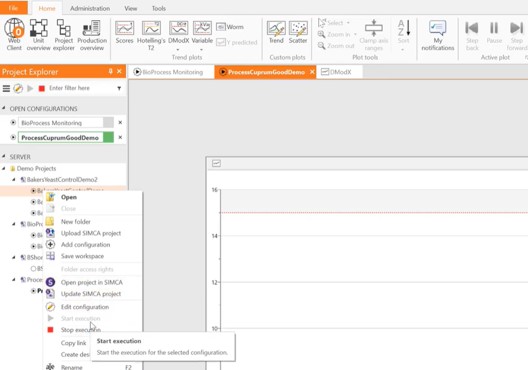528x370 pixels.
Task: Collapse the BakersYeastControlDemo2 node
Action: point(14,179)
